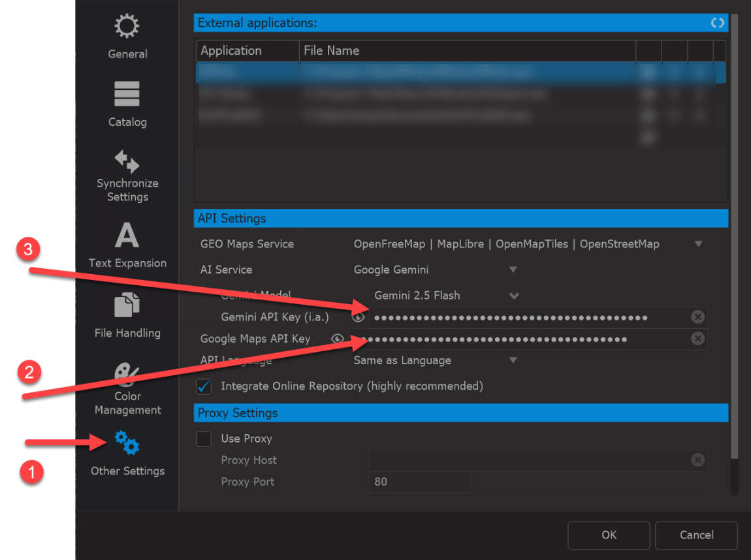Screen dimensions: 751x560
Task: Click the AI Service label
Action: click(226, 270)
